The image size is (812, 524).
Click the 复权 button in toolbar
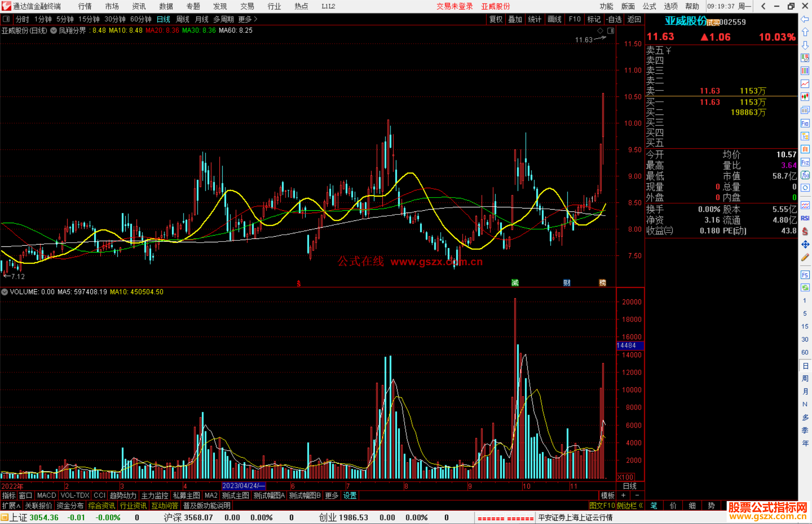click(x=495, y=19)
